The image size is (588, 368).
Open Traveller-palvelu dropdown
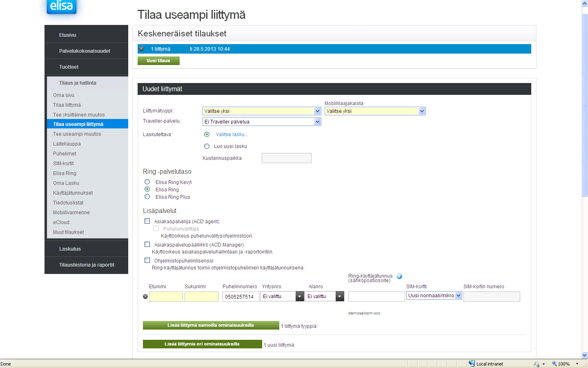pos(262,122)
